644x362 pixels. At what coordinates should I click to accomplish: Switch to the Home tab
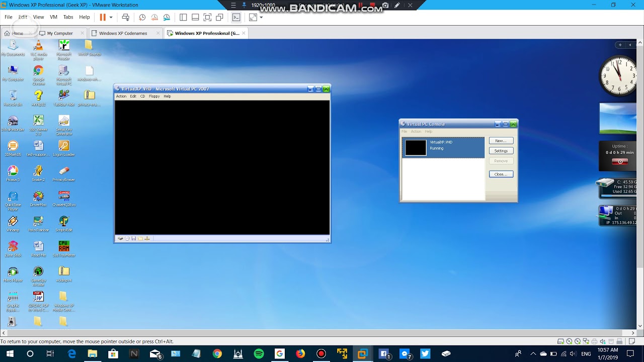(x=18, y=33)
